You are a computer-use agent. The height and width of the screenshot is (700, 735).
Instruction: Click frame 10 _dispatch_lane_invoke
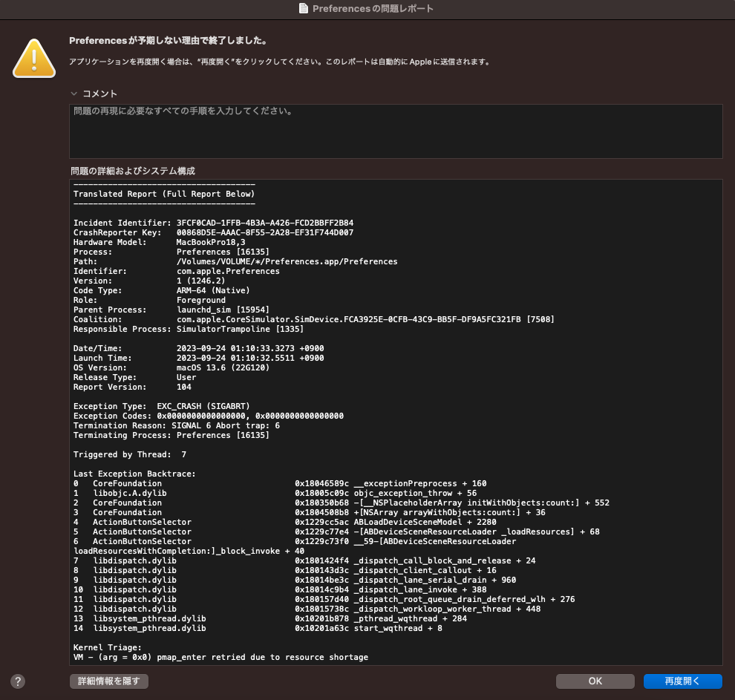click(280, 589)
